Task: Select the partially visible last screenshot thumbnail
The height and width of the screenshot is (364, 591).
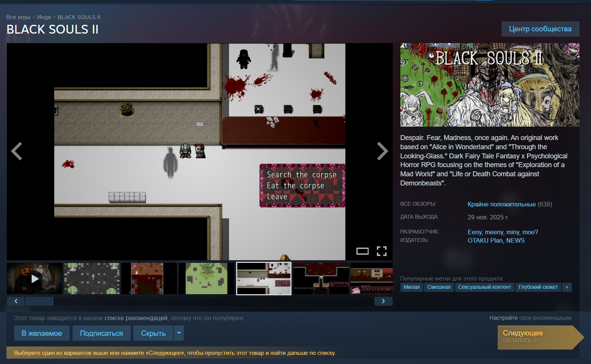Action: (x=372, y=279)
